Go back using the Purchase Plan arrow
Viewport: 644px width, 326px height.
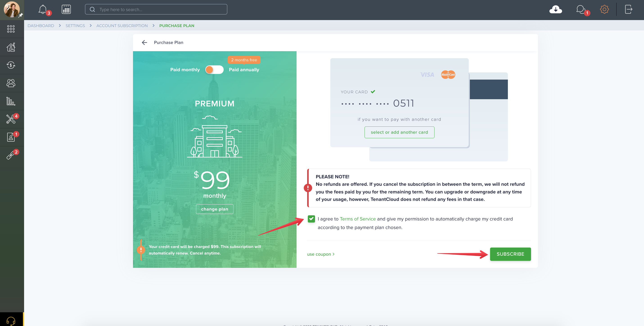click(x=144, y=43)
